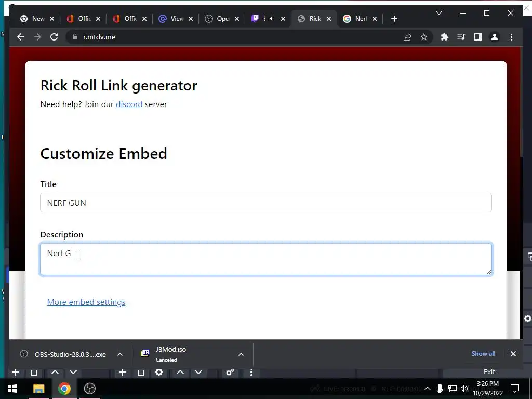Open OBS audio mixer advanced gears
The height and width of the screenshot is (399, 532).
click(230, 373)
